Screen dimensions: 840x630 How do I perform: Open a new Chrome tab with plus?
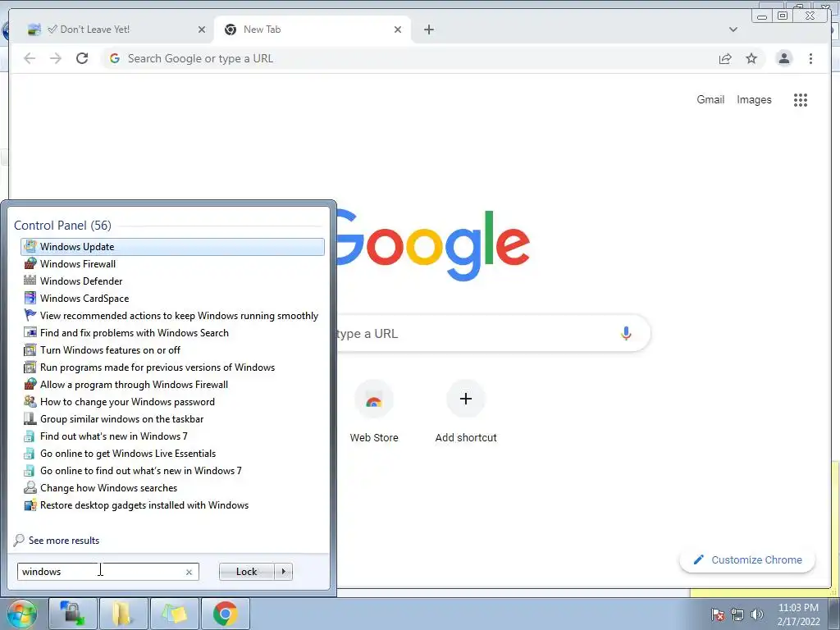coord(428,30)
